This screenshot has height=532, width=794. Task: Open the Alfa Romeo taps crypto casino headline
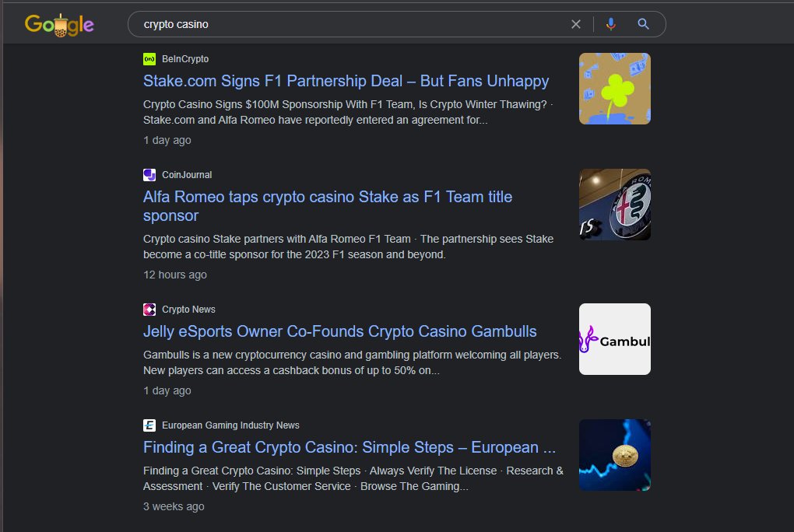click(x=327, y=197)
